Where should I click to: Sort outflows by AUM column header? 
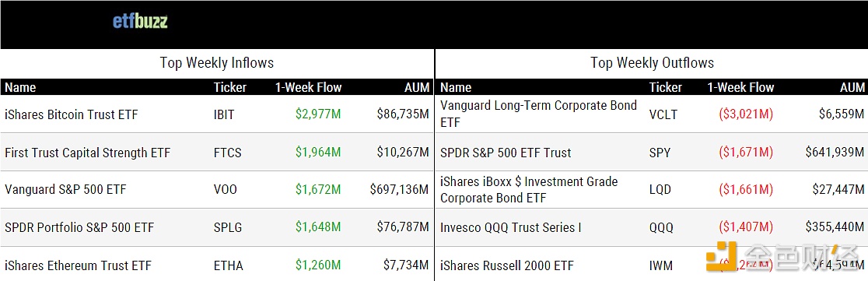pyautogui.click(x=852, y=87)
